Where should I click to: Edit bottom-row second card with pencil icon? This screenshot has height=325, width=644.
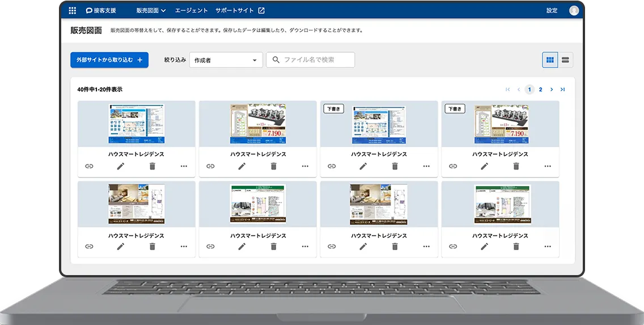click(x=242, y=247)
